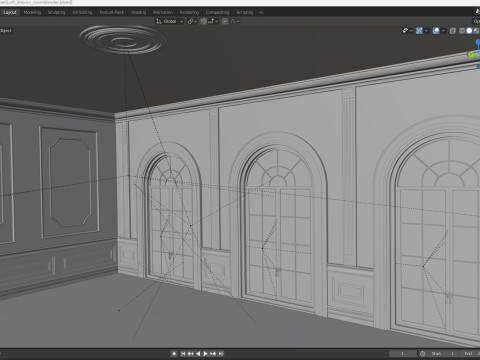
Task: Toggle preview range clock icon
Action: pyautogui.click(x=423, y=353)
